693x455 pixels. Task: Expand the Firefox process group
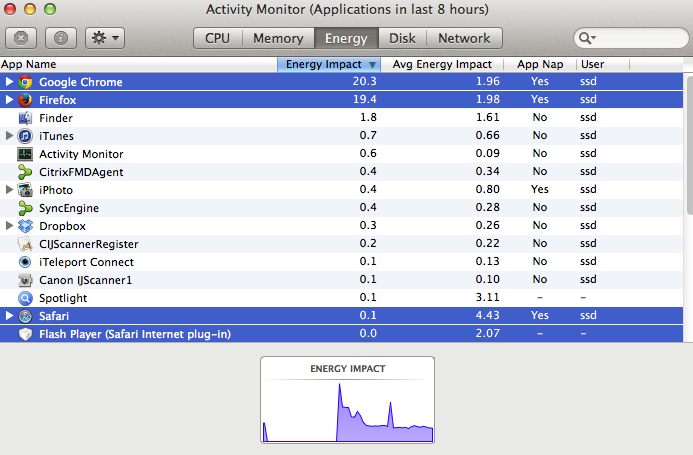click(x=9, y=100)
